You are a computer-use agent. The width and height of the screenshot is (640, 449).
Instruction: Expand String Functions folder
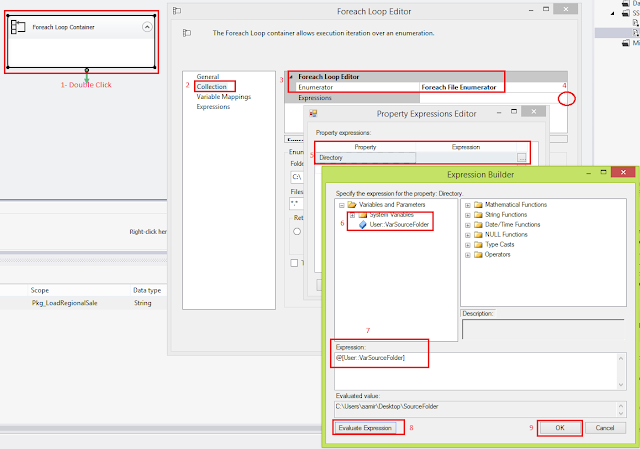click(468, 215)
